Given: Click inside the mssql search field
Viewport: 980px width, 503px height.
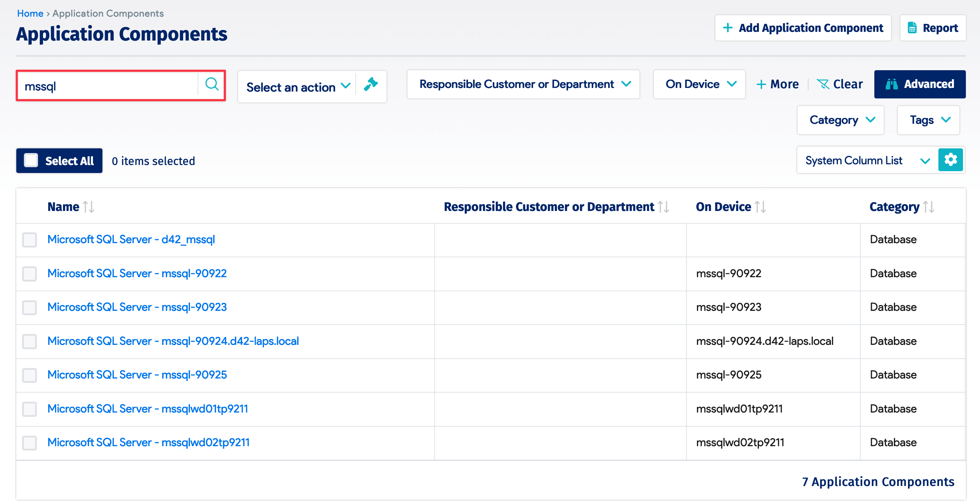Looking at the screenshot, I should [106, 85].
